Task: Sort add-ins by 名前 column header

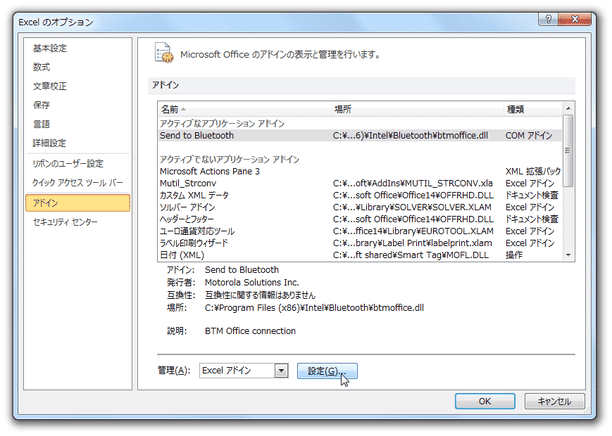Action: pyautogui.click(x=245, y=109)
